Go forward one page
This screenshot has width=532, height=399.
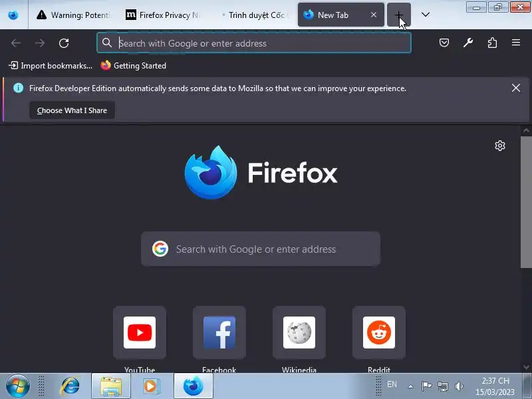[x=40, y=43]
